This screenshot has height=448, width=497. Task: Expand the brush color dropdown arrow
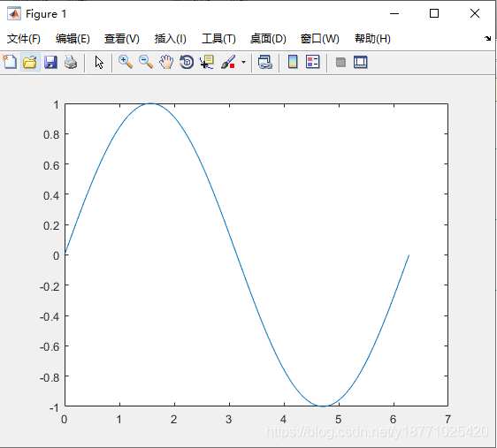[x=243, y=62]
